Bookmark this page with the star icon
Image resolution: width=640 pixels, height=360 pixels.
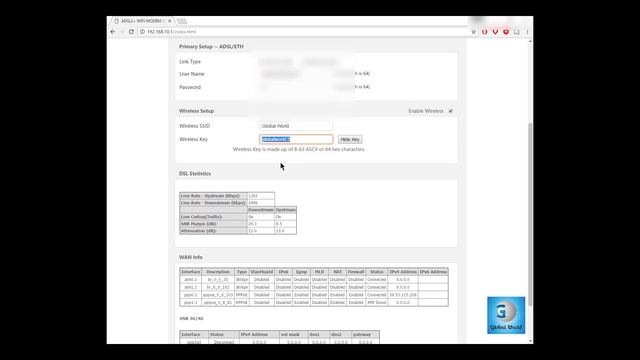click(x=473, y=31)
